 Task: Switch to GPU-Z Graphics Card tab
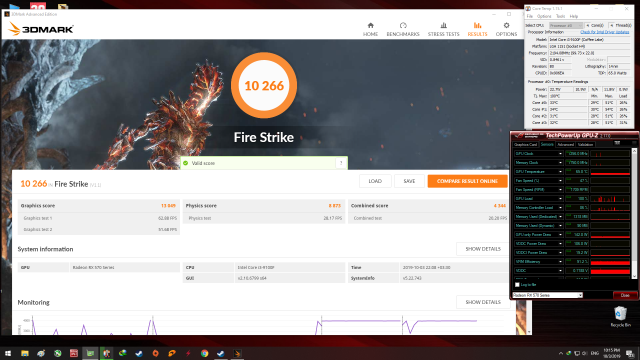(x=526, y=144)
